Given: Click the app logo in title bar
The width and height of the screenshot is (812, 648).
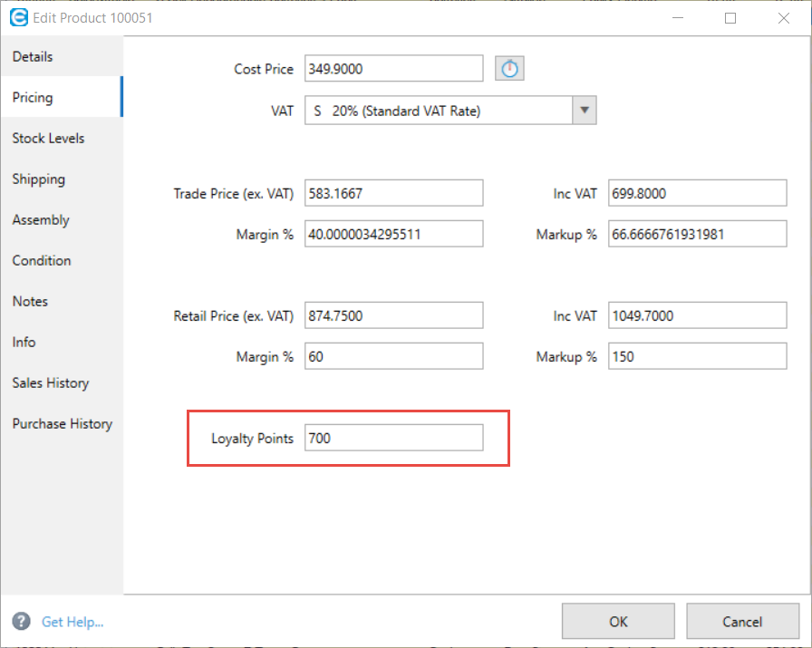Looking at the screenshot, I should (x=18, y=17).
